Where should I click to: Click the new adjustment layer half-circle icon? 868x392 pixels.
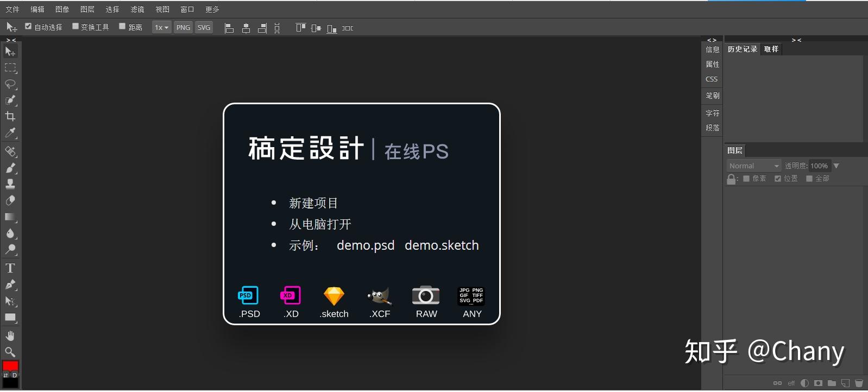[x=804, y=383]
